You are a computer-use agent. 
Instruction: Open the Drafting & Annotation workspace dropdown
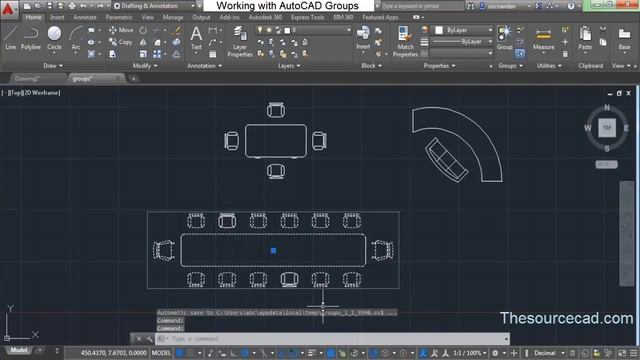(x=154, y=6)
